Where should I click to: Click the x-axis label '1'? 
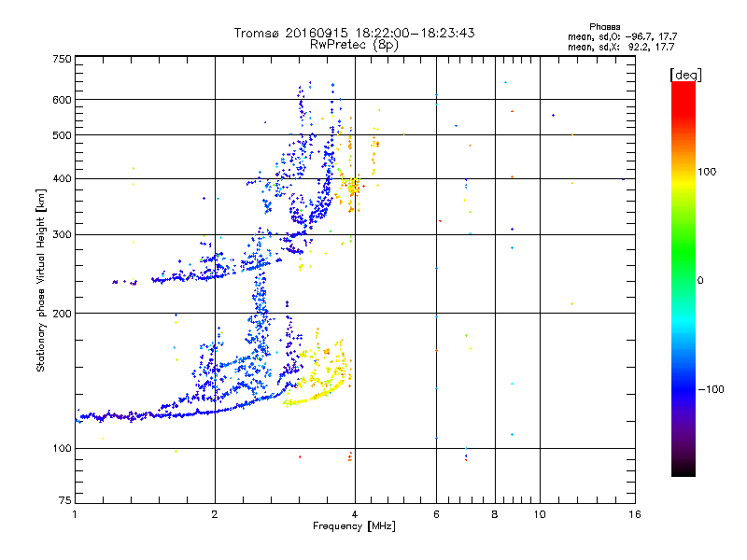point(75,514)
